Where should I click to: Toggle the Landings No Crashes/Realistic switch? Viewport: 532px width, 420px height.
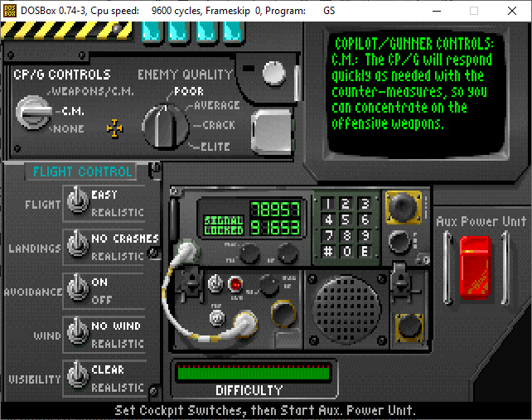pos(78,244)
